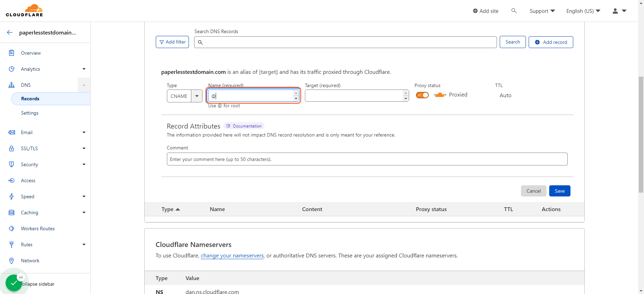Click the Workers Routes diamond icon

[x=11, y=229]
